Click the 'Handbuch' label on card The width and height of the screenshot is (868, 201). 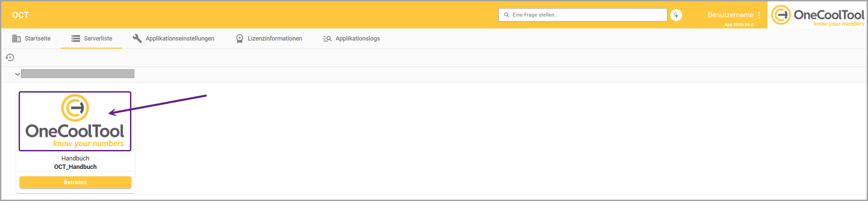pos(75,158)
